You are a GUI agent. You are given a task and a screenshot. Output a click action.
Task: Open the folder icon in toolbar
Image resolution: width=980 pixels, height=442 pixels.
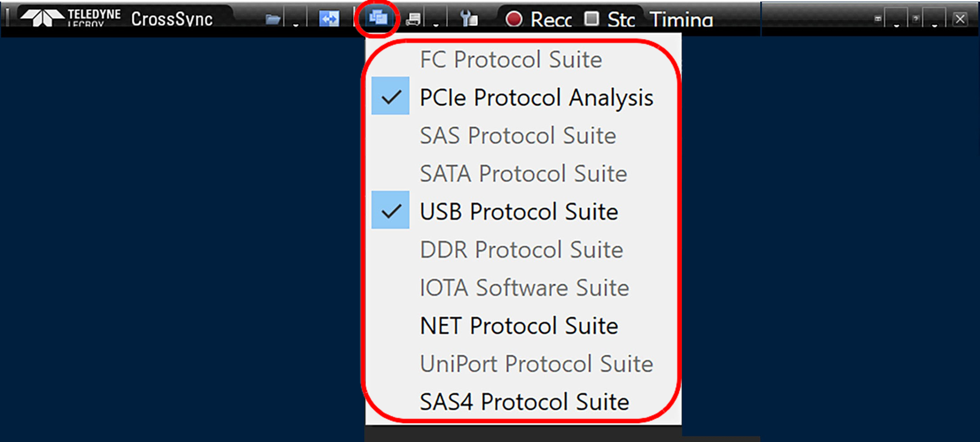pyautogui.click(x=273, y=19)
